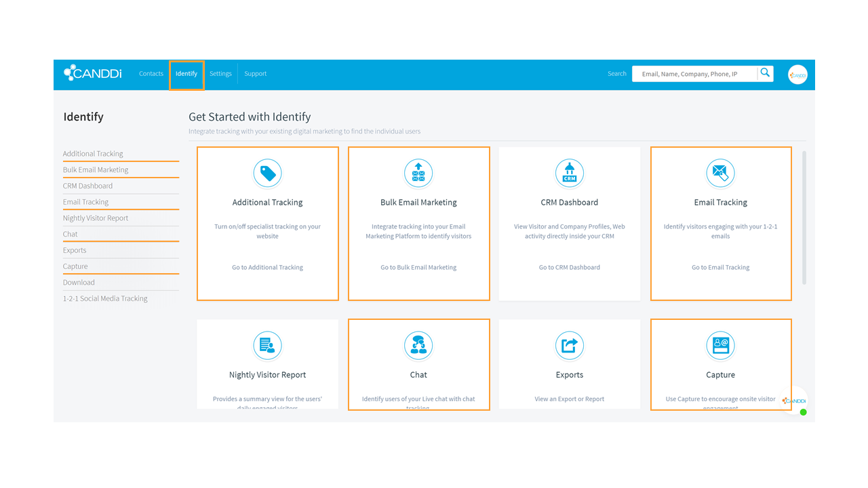Click the CRM Dashboard card title
This screenshot has width=868, height=488.
coord(570,203)
